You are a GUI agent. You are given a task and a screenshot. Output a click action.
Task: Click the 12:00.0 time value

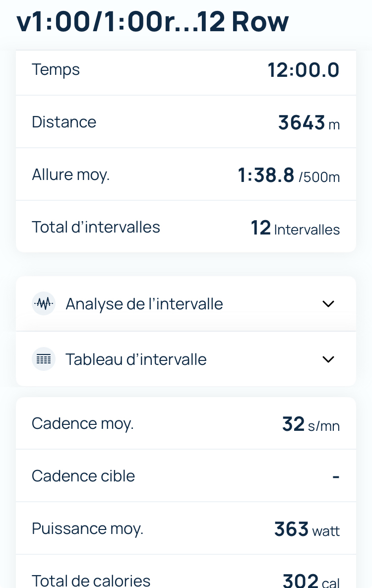click(x=304, y=70)
